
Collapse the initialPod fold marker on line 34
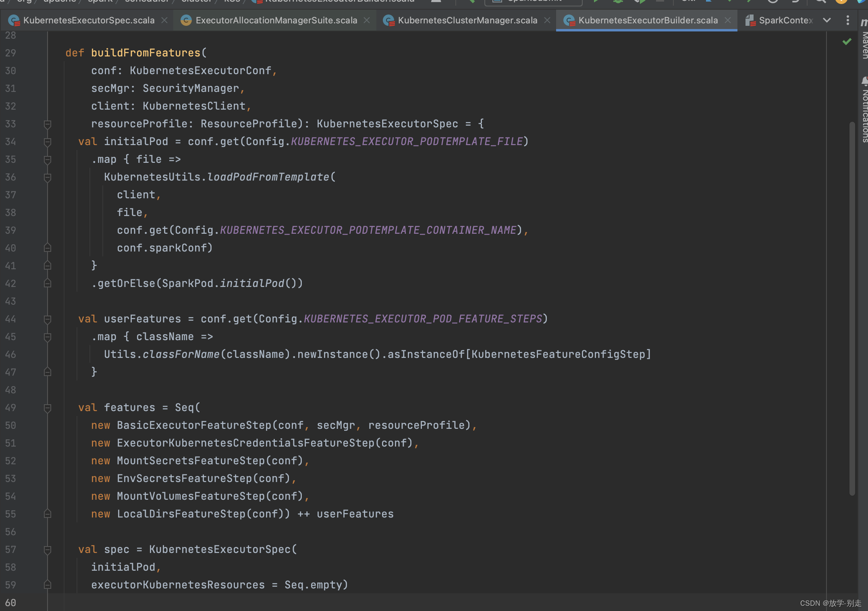click(48, 142)
